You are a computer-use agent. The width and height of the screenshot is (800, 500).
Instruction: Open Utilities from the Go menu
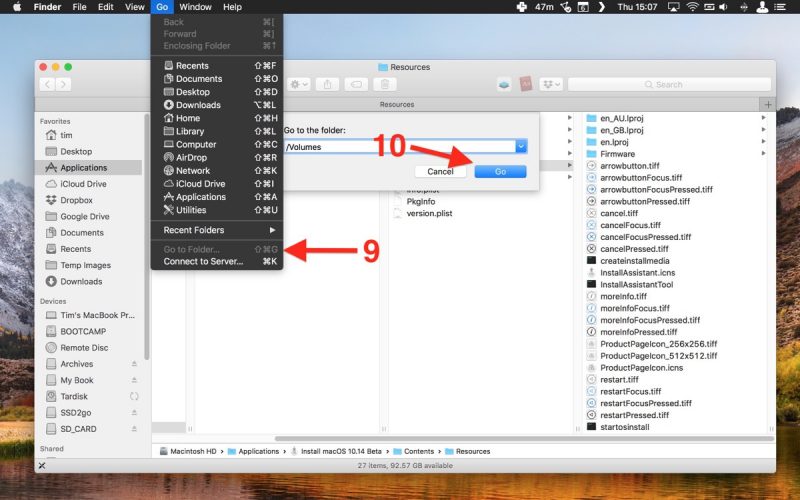(x=217, y=210)
